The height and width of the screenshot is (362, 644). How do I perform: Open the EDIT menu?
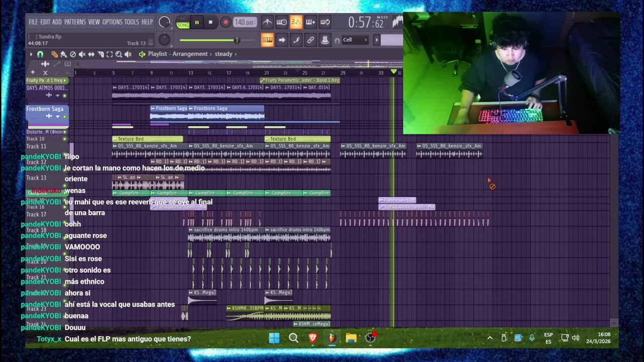45,22
